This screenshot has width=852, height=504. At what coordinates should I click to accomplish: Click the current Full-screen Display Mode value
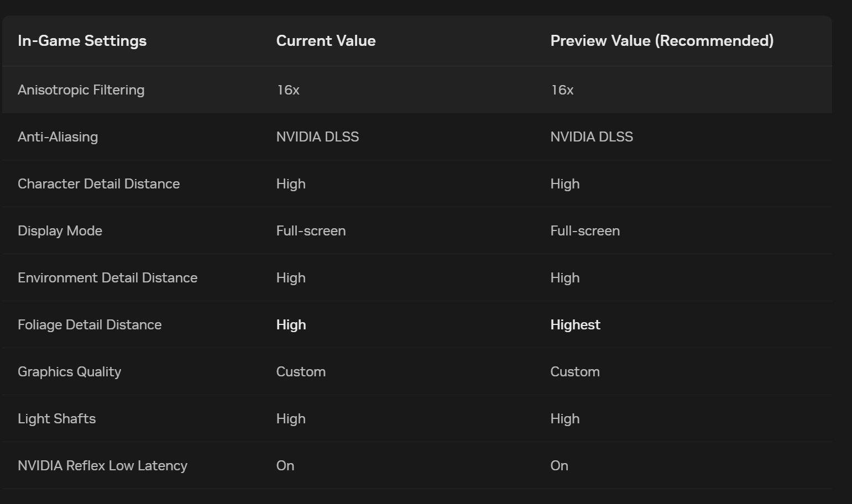point(311,231)
